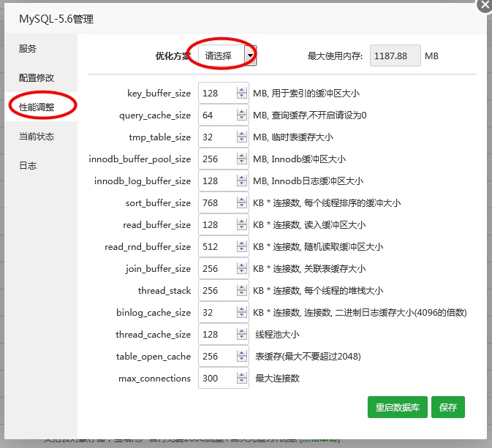Viewport: 492px width, 448px height.
Task: Click the read_rnd_buffer_size input field
Action: point(224,246)
